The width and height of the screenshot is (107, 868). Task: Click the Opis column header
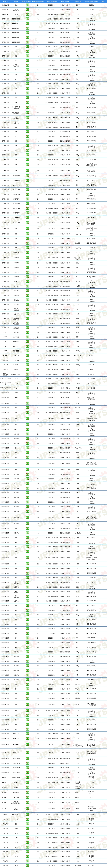pyautogui.click(x=103, y=1)
